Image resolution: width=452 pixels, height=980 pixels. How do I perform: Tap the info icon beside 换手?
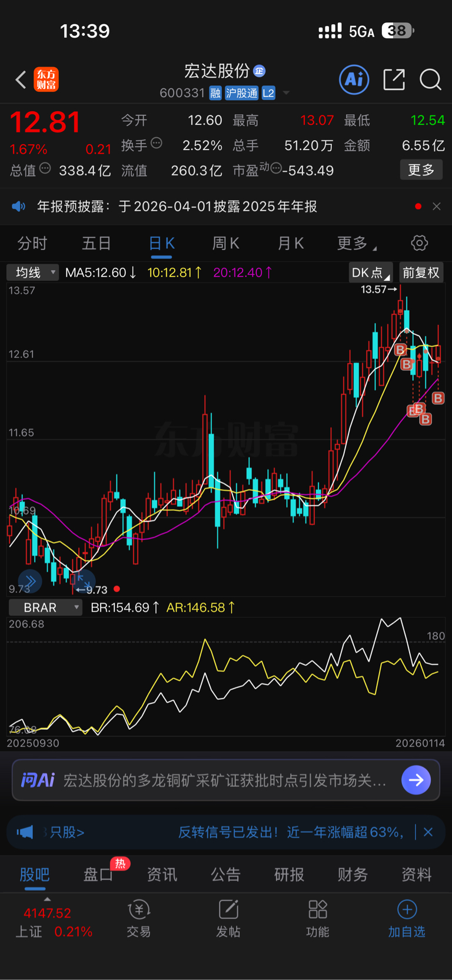tap(157, 142)
